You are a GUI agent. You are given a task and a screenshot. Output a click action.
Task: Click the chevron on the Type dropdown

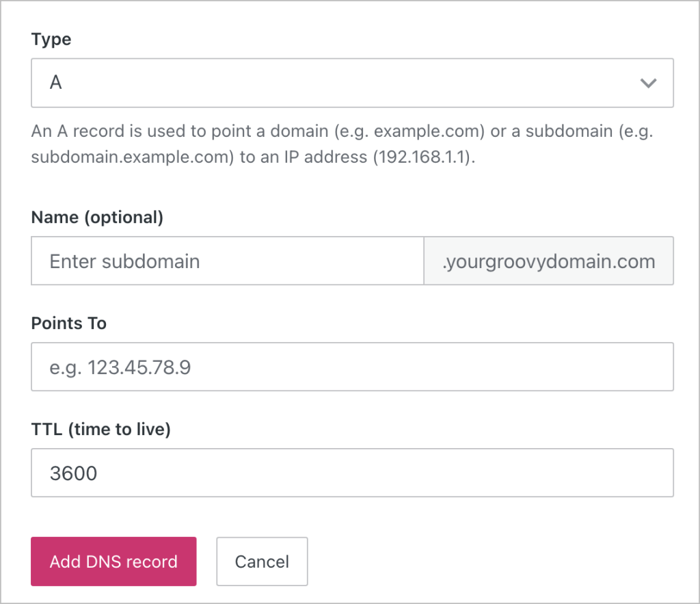click(647, 83)
